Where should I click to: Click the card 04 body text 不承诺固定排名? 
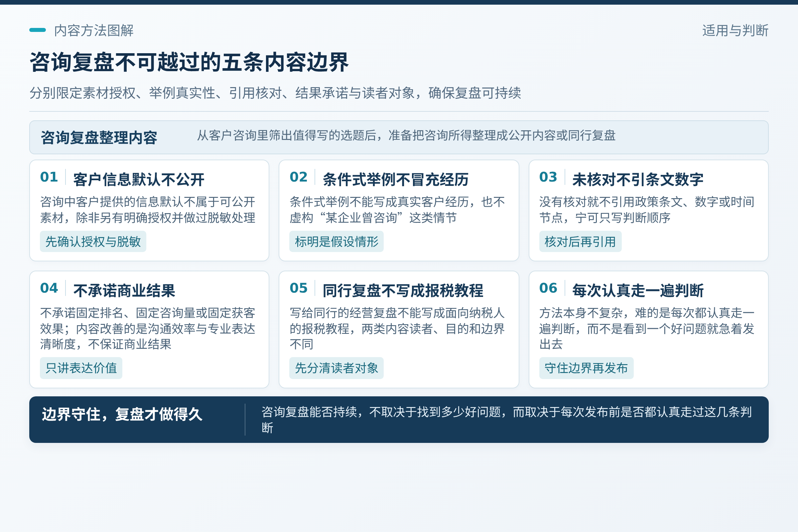tap(148, 329)
